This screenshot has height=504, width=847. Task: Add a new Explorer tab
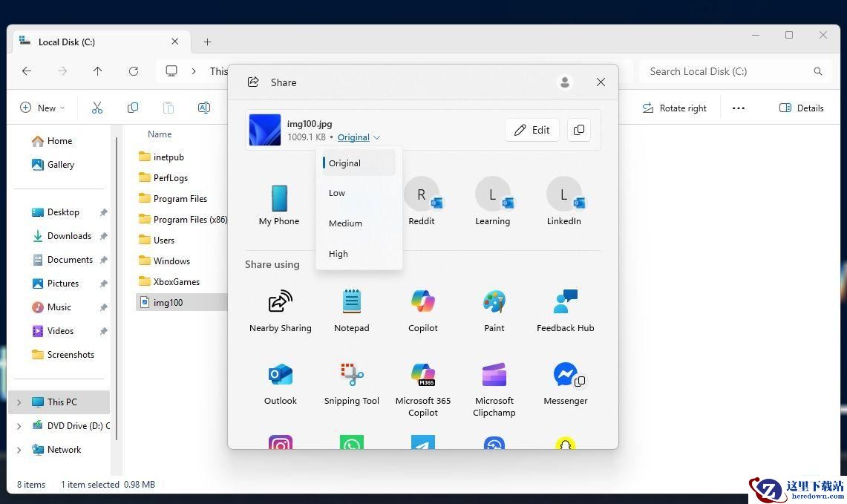coord(207,42)
